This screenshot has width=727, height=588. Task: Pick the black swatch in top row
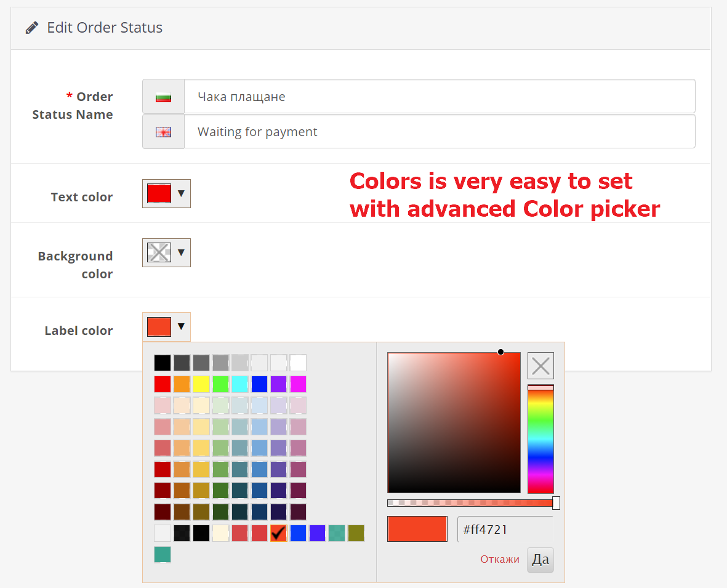pos(163,363)
